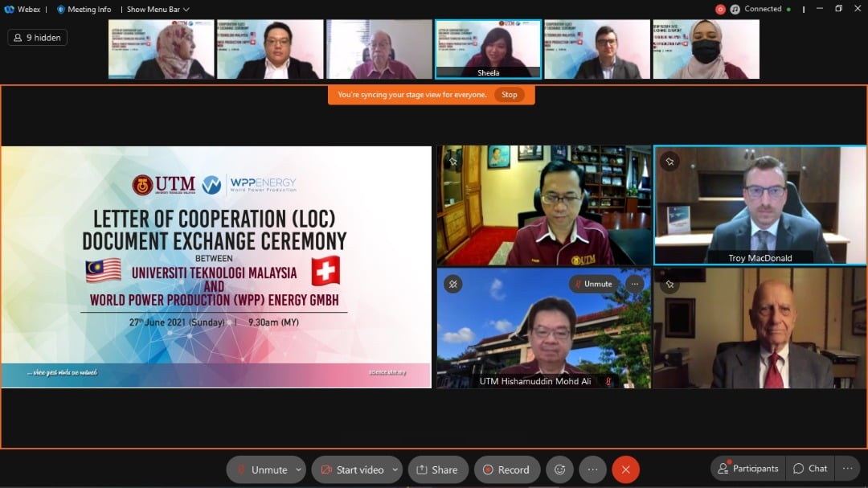Viewport: 868px width, 488px height.
Task: Select the suited man with blue backdrop thumbnail
Action: pos(597,49)
